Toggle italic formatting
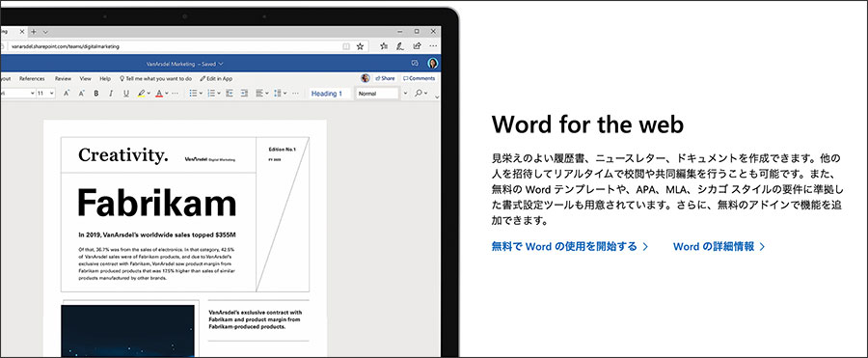Screen dimensions: 868x358 (111, 94)
